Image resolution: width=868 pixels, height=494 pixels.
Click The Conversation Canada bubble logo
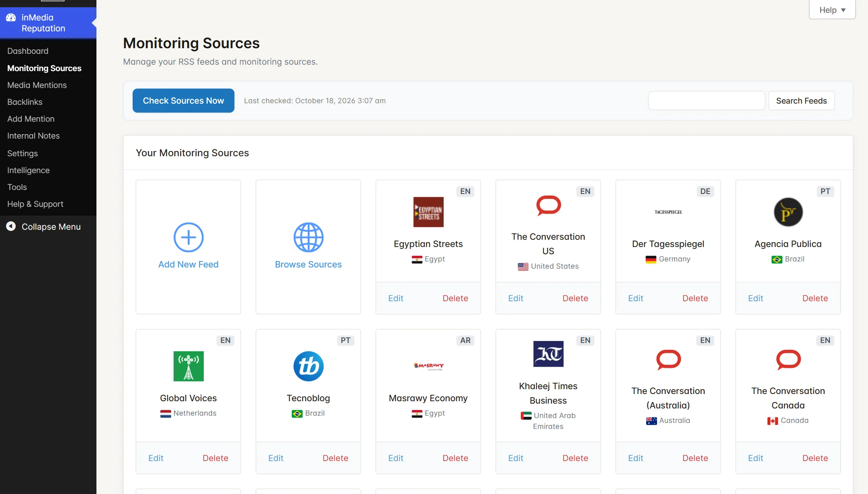(788, 359)
